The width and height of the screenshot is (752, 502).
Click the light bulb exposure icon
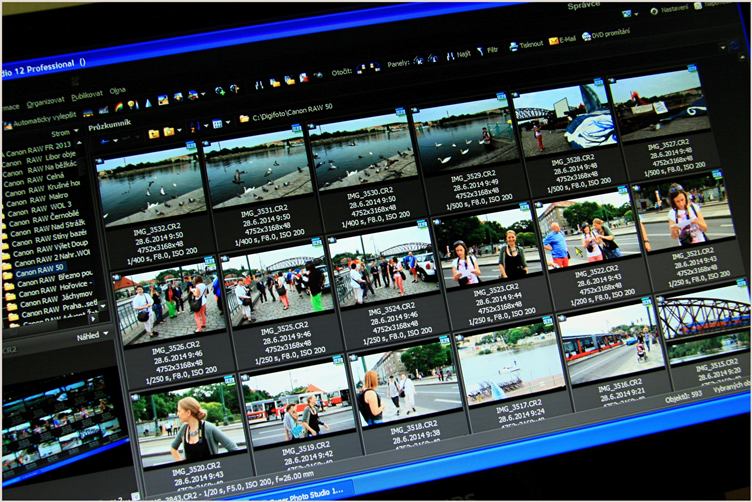point(133,105)
